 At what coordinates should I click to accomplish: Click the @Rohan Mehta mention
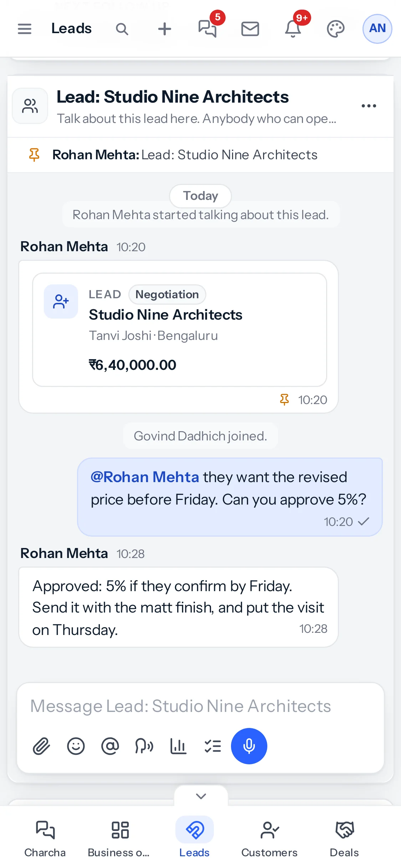click(x=145, y=477)
